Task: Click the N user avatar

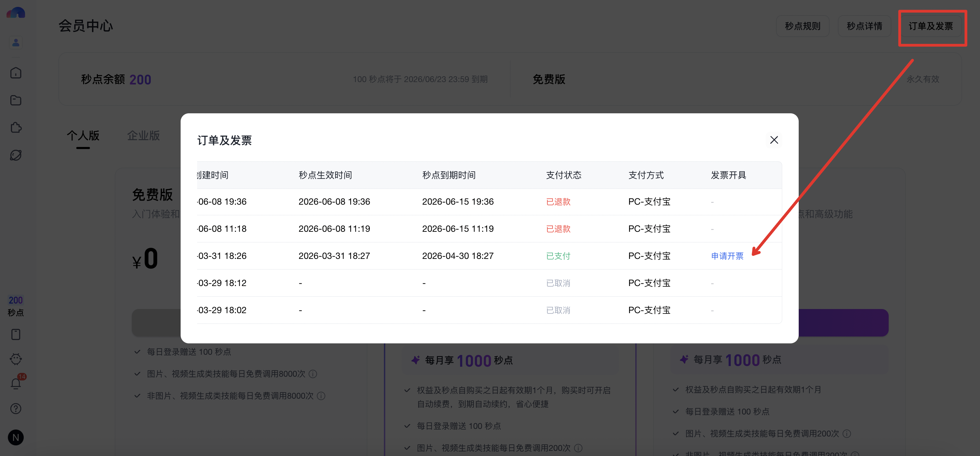Action: point(15,438)
